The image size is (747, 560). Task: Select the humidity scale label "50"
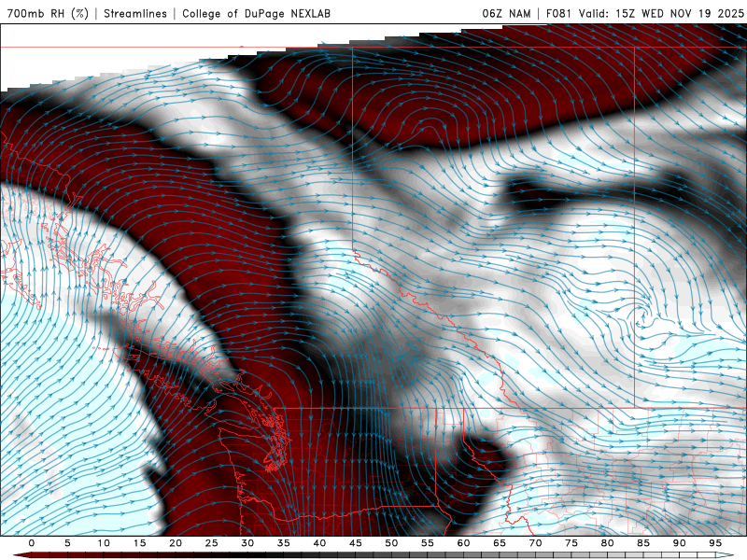[391, 543]
